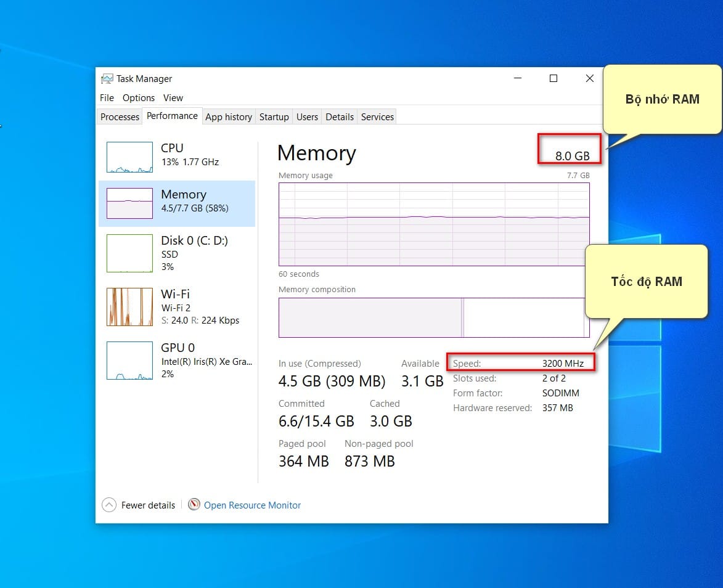
Task: Go to the Startup tab
Action: (274, 116)
